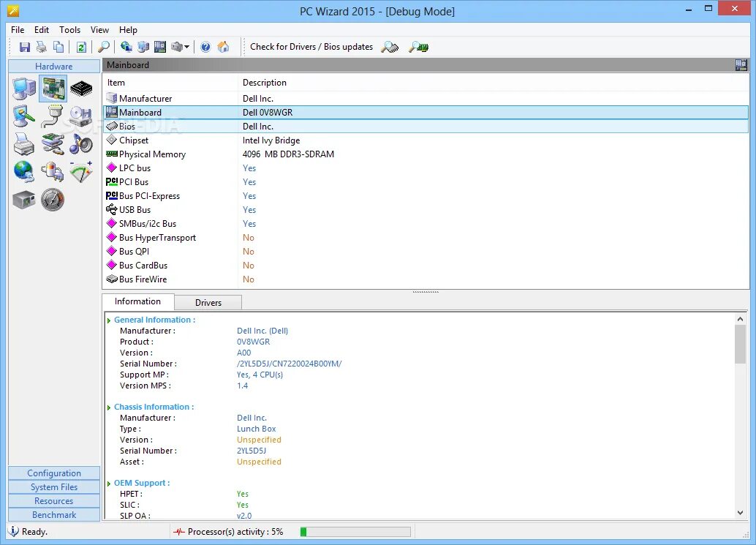Select the gray power supply box icon

pos(24,200)
